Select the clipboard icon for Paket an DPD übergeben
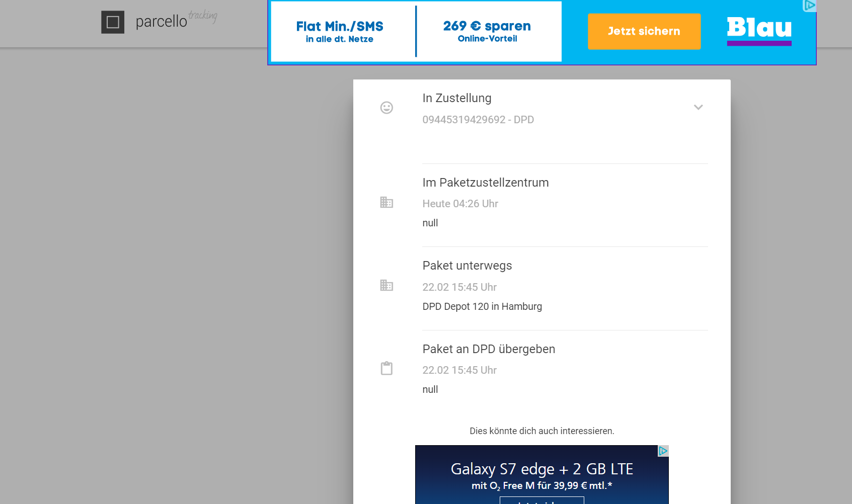Image resolution: width=852 pixels, height=504 pixels. [x=386, y=368]
